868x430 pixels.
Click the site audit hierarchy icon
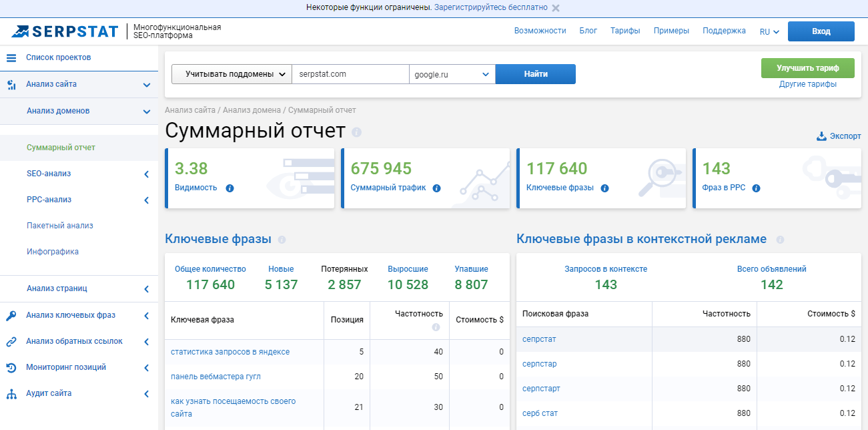(11, 394)
